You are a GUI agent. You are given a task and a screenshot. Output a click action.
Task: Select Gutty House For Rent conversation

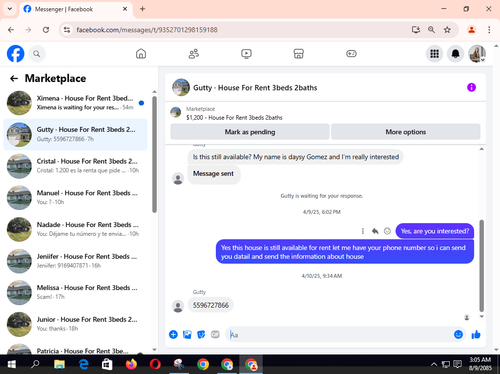pos(75,134)
